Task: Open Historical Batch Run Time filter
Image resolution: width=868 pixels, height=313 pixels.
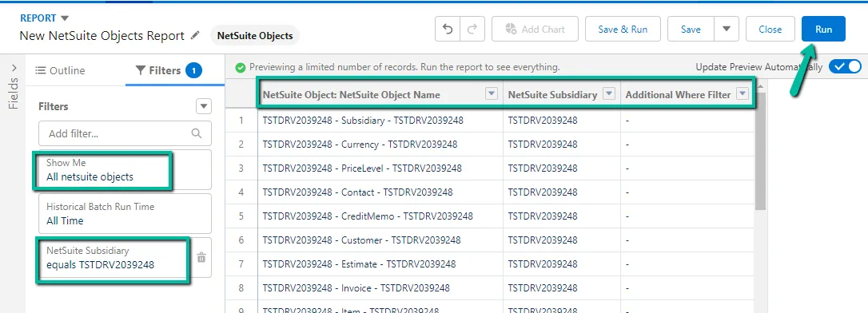Action: 125,213
